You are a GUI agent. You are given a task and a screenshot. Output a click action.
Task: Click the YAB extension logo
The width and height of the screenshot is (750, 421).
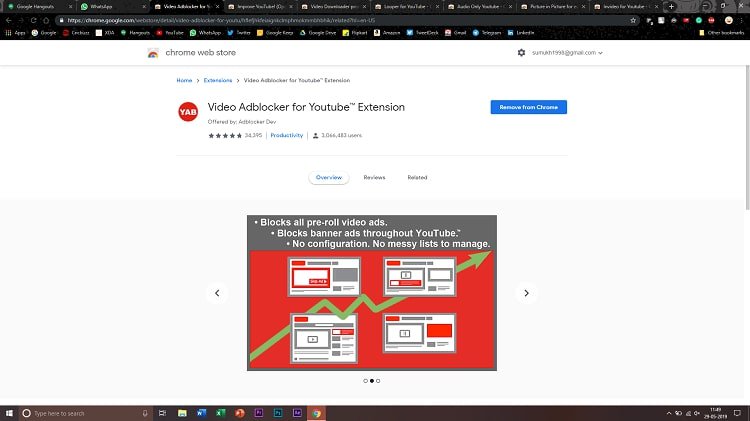(188, 112)
